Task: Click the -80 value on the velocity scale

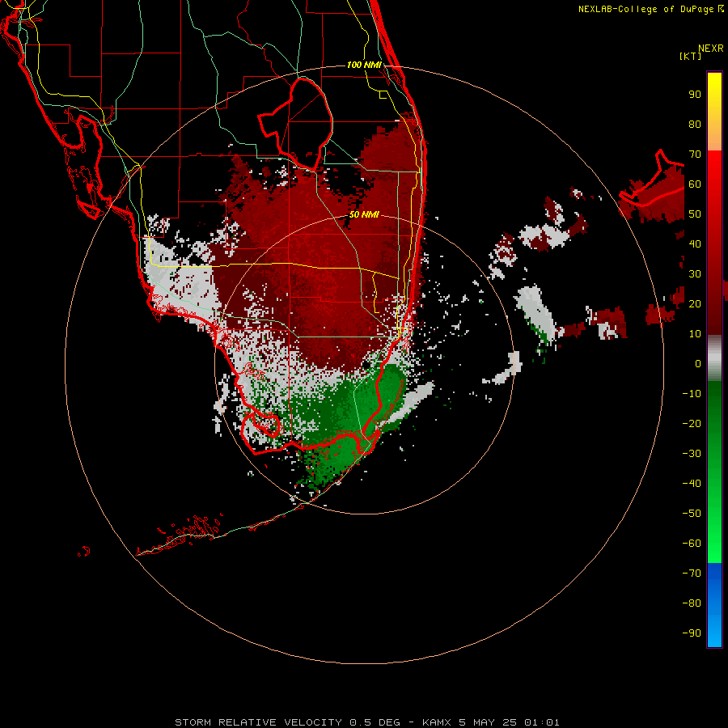Action: (692, 603)
